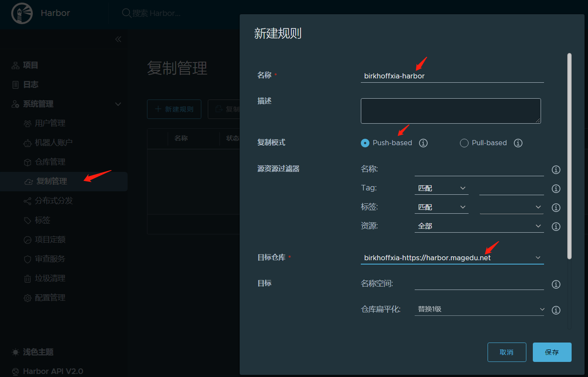Collapse the sidebar with the double-chevron icon
588x377 pixels.
click(118, 39)
